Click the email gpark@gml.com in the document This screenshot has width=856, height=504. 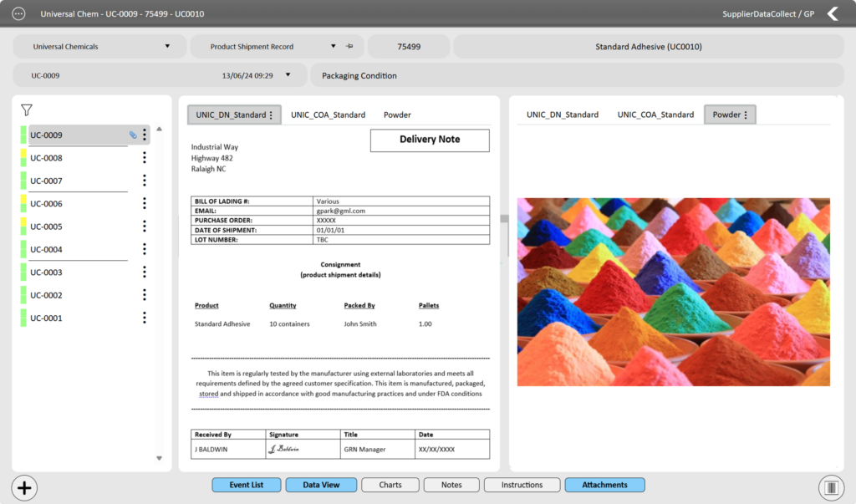[341, 211]
